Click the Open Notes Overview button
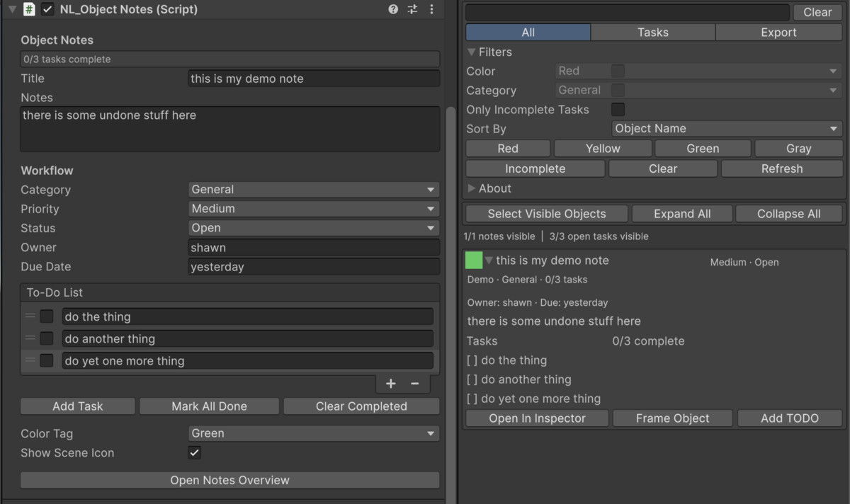The width and height of the screenshot is (850, 504). pyautogui.click(x=230, y=480)
